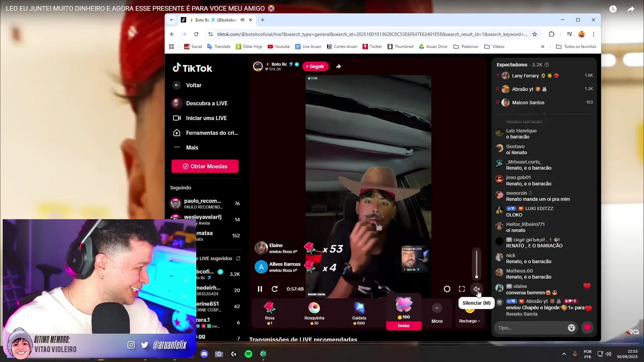Open the Translate bookmark
The image size is (644, 362).
(x=218, y=47)
